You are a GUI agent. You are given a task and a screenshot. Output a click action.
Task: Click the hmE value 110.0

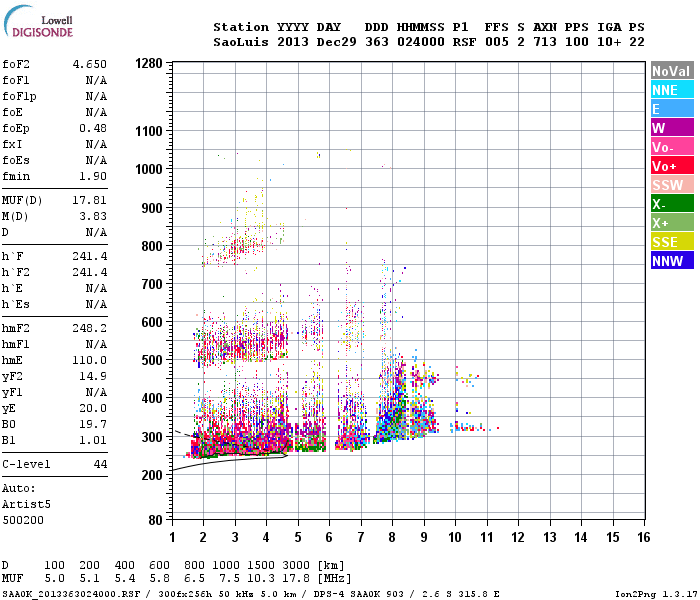click(90, 360)
